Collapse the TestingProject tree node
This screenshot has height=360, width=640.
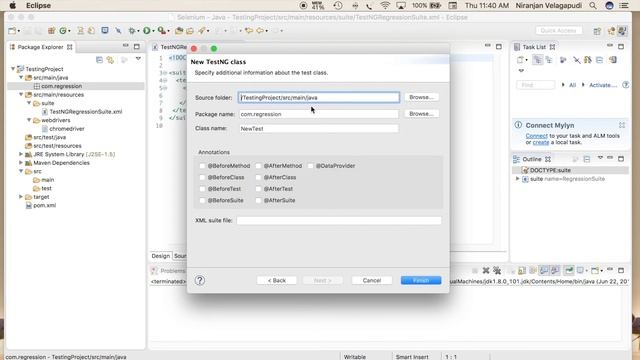pyautogui.click(x=13, y=69)
